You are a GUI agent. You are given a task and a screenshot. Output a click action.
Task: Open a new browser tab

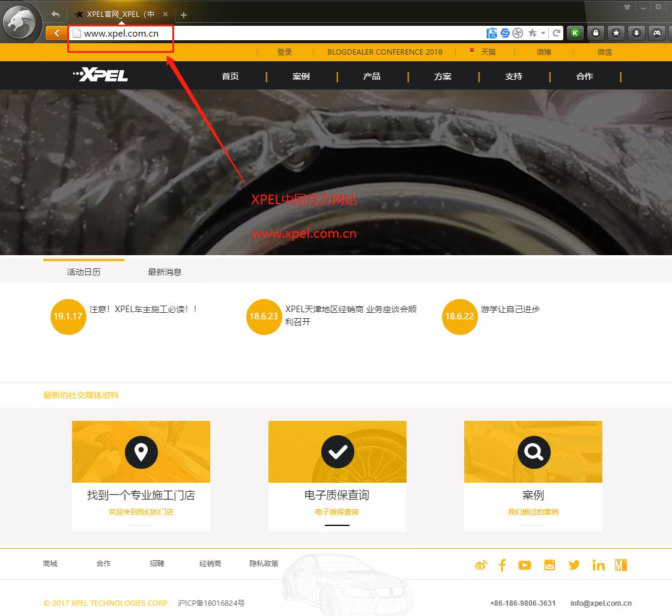click(184, 15)
